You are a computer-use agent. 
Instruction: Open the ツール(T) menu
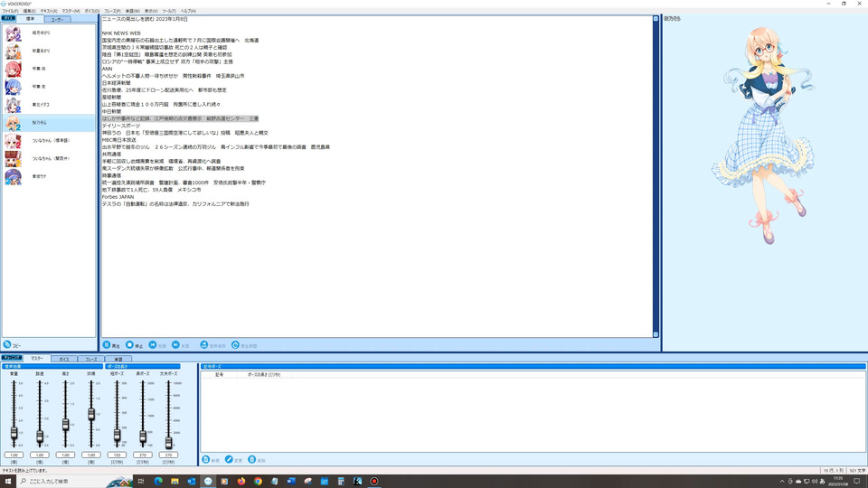[169, 11]
